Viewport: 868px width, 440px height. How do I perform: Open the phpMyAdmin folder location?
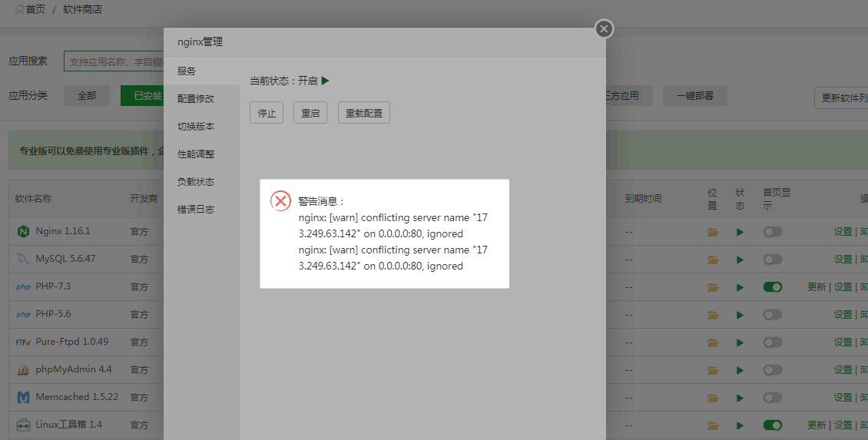713,371
